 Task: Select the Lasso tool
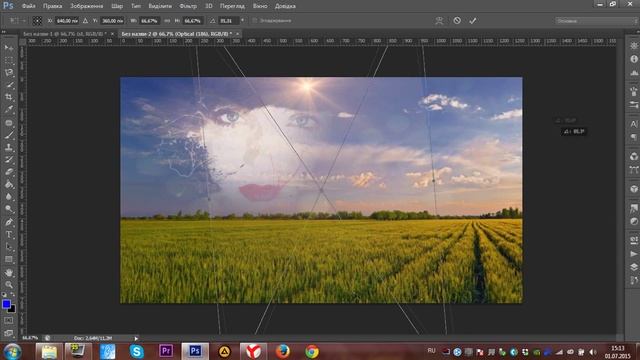(x=9, y=73)
